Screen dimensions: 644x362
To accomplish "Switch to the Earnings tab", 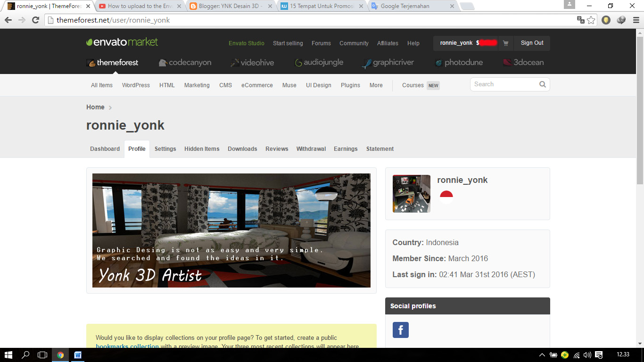I will [x=346, y=149].
